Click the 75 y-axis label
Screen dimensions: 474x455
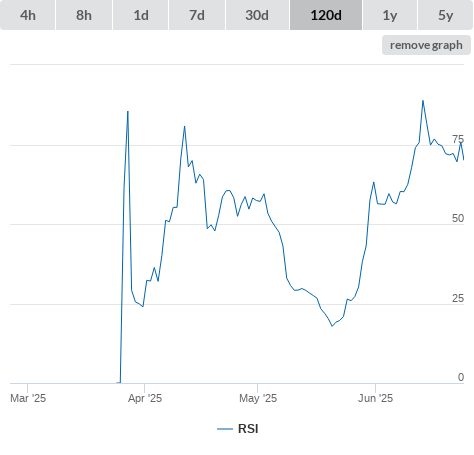pos(458,139)
